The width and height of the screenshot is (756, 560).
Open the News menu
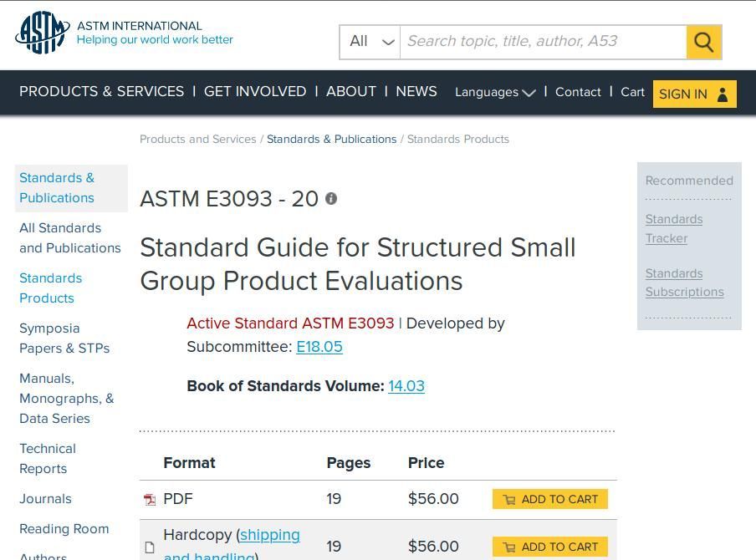(416, 92)
